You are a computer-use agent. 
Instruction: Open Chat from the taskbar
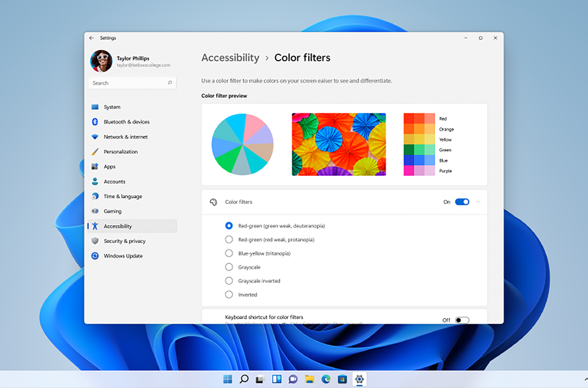coord(293,379)
